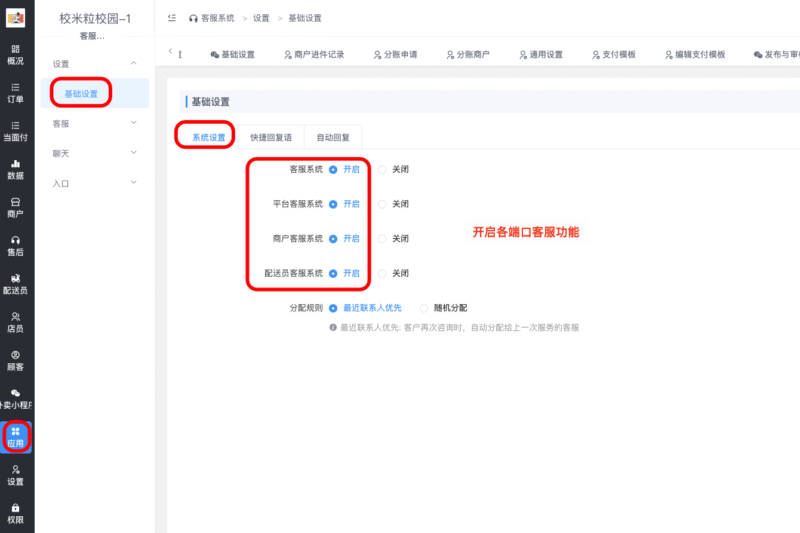
Task: Click 基础设置 in the left submenu
Action: 81,94
